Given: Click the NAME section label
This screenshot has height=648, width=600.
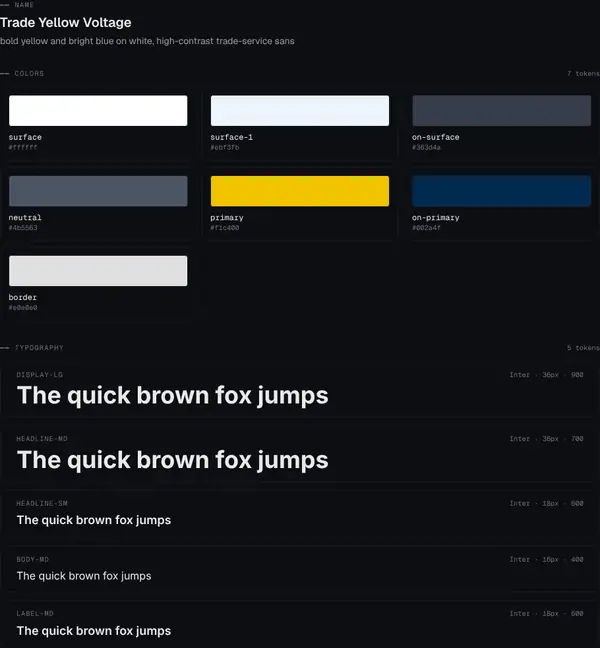Looking at the screenshot, I should click(x=24, y=5).
